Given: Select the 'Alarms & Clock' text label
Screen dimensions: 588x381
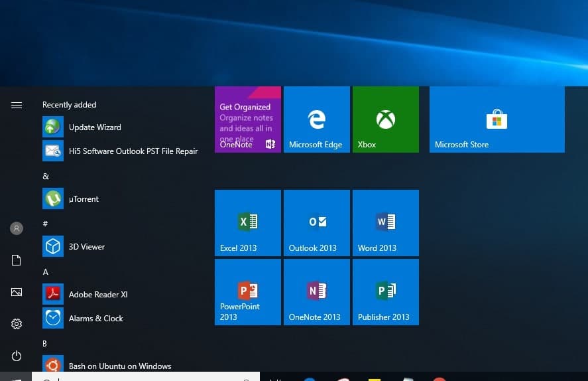Looking at the screenshot, I should tap(96, 319).
